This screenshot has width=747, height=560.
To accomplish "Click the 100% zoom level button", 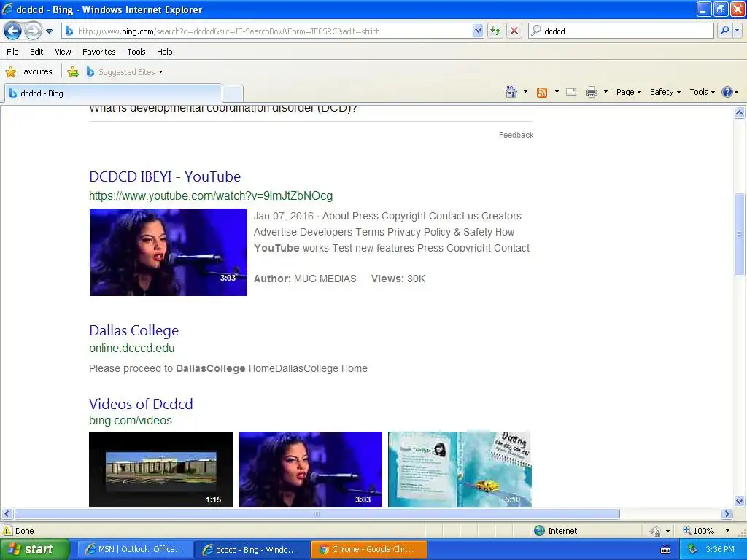I will pos(699,531).
